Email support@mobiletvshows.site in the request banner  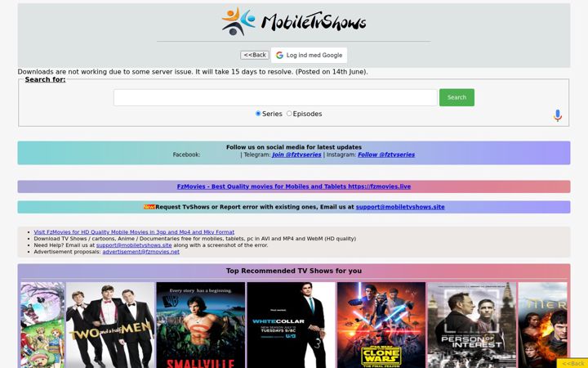pos(400,207)
